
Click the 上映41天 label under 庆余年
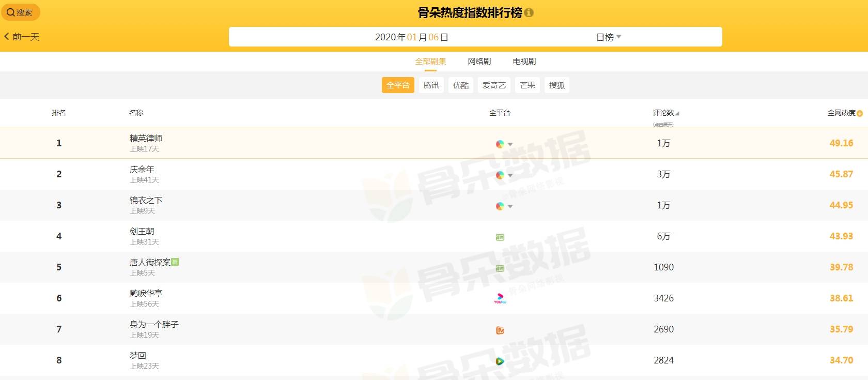pos(145,180)
